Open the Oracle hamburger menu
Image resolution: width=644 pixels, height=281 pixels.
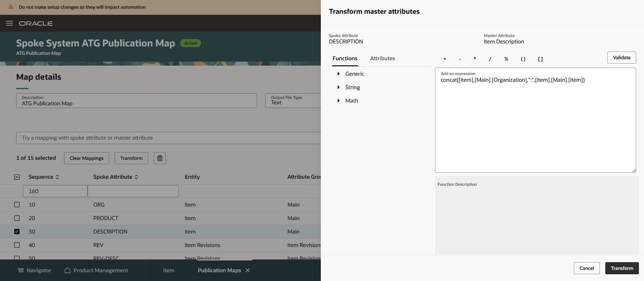[x=9, y=23]
